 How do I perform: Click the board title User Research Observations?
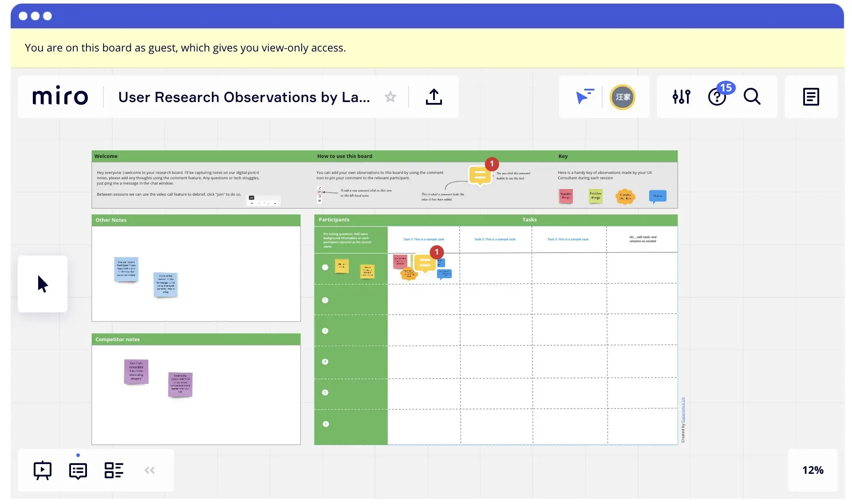pyautogui.click(x=244, y=97)
